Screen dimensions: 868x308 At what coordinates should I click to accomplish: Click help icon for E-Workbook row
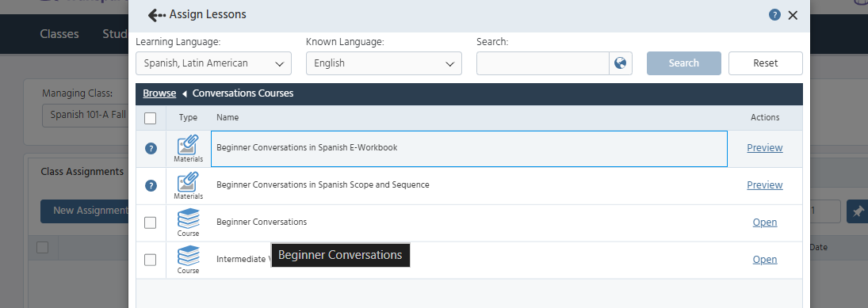click(x=151, y=148)
